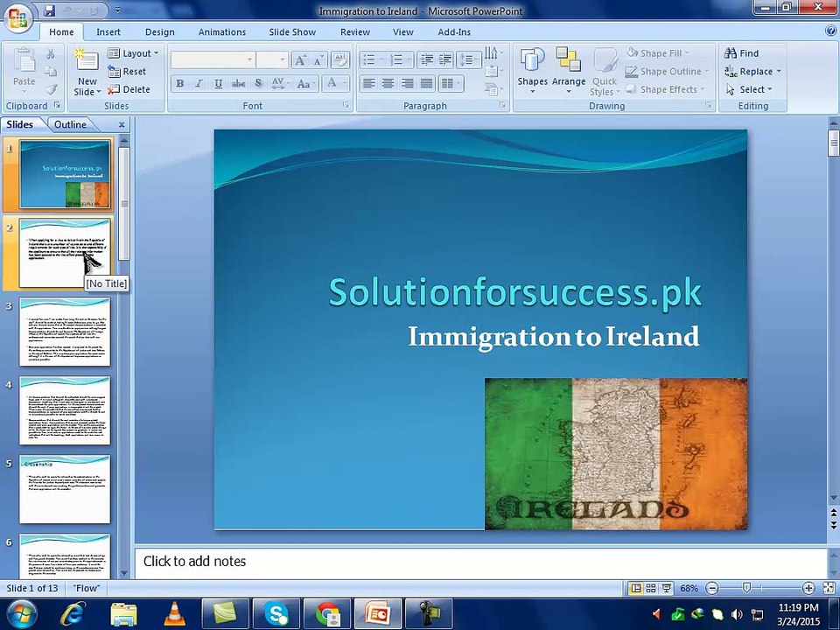Open the Review ribbon tab
Viewport: 840px width, 630px height.
(354, 32)
